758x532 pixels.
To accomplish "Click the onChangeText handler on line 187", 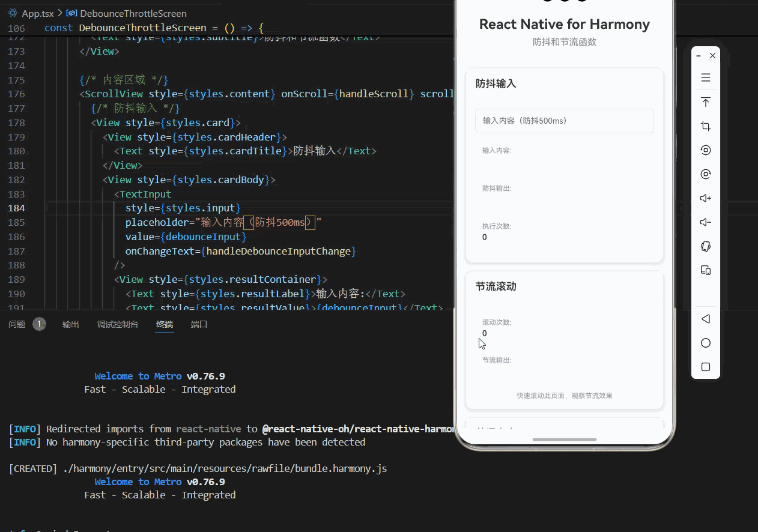I will coord(241,251).
